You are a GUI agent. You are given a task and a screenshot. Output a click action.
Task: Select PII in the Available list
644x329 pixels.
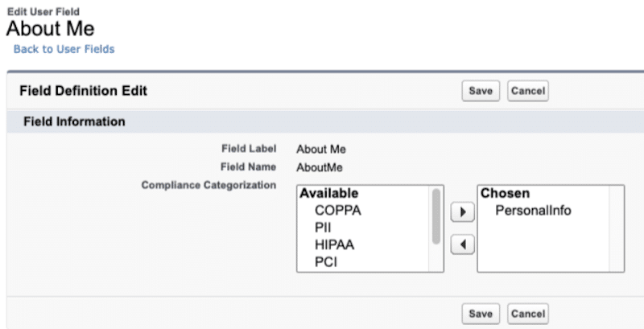(324, 228)
